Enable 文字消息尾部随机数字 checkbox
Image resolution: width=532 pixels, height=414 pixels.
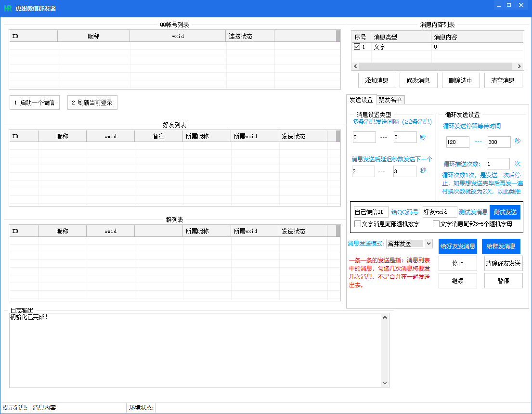click(x=357, y=224)
